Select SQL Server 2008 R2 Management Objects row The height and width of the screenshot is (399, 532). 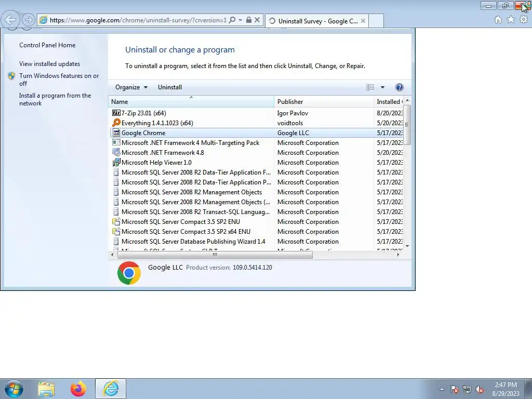(257, 192)
